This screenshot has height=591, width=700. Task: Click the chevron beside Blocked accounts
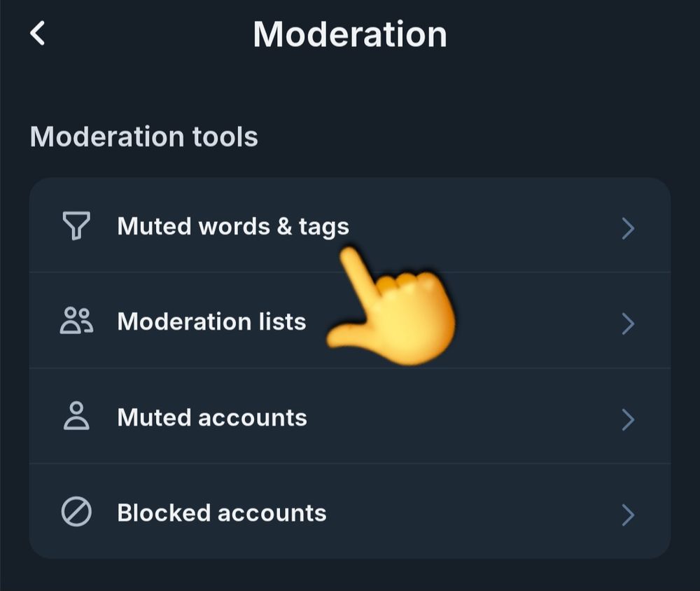(x=628, y=513)
